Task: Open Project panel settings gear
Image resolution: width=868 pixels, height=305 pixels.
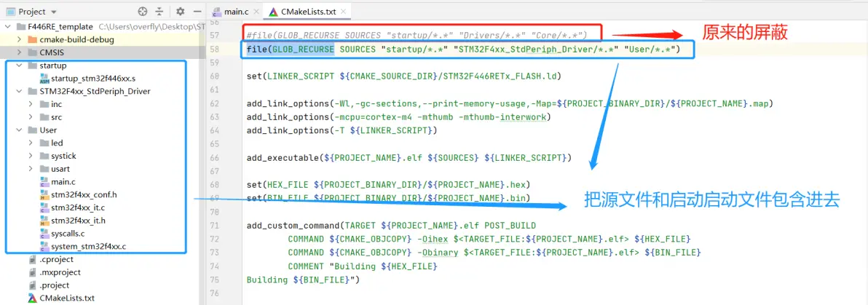Action: coord(180,11)
